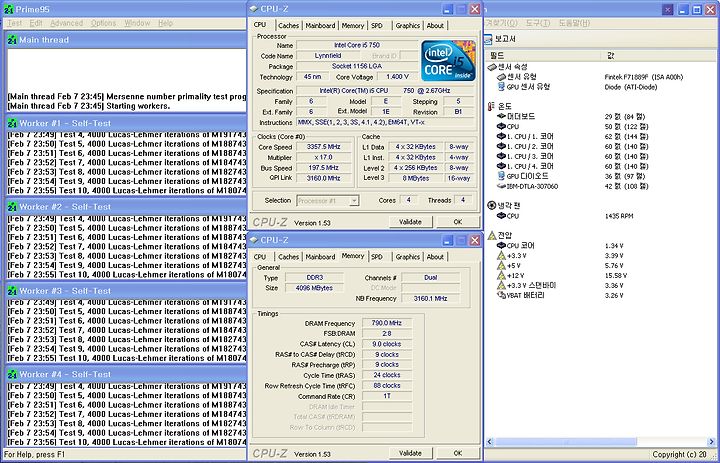
Task: Click the Worker #2 Self-Test window icon
Action: point(12,207)
